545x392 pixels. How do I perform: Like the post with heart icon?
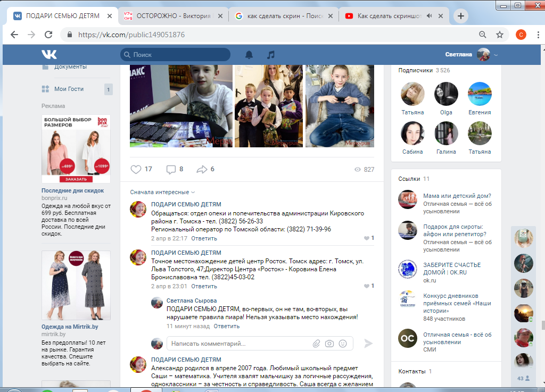click(136, 169)
